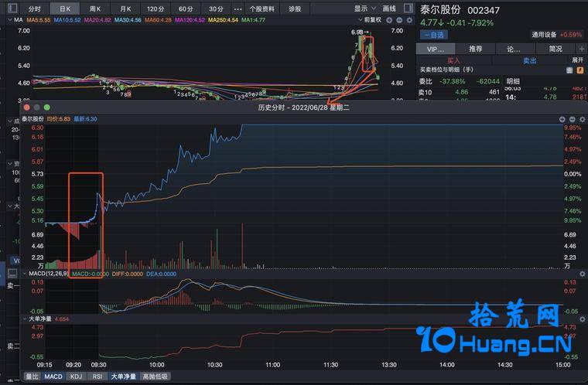The width and height of the screenshot is (588, 385).
Task: Open the VIP tab in right panel
Action: click(x=436, y=49)
